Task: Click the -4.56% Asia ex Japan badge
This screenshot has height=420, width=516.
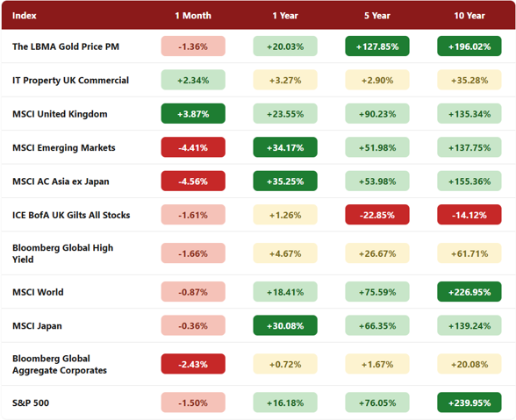Action: 193,182
